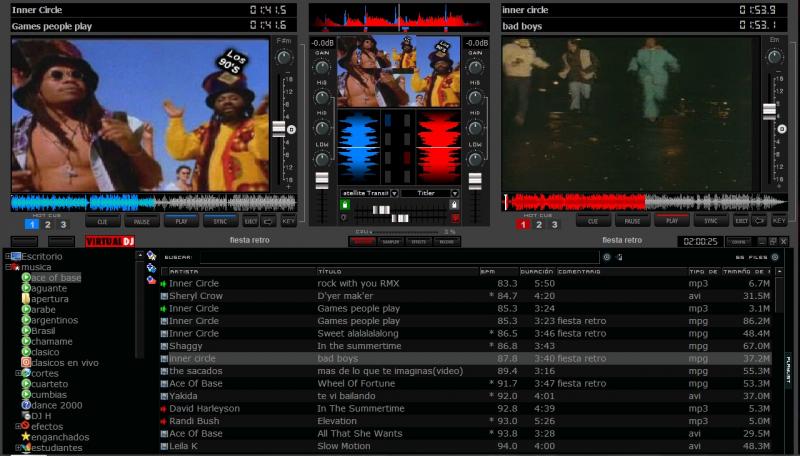Click the search options icon right of Buscar field
The height and width of the screenshot is (456, 800).
click(x=607, y=257)
